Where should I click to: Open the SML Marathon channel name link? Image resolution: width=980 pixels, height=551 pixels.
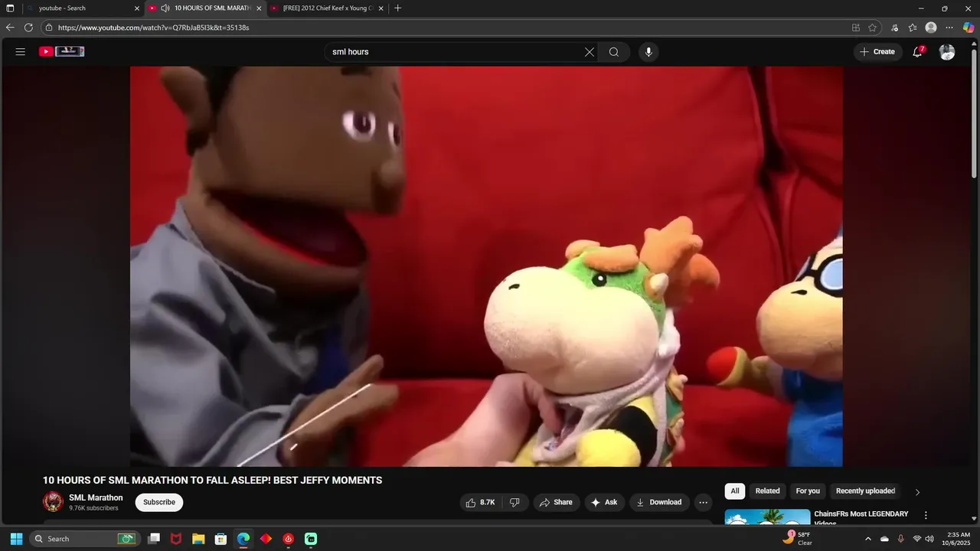pyautogui.click(x=96, y=497)
